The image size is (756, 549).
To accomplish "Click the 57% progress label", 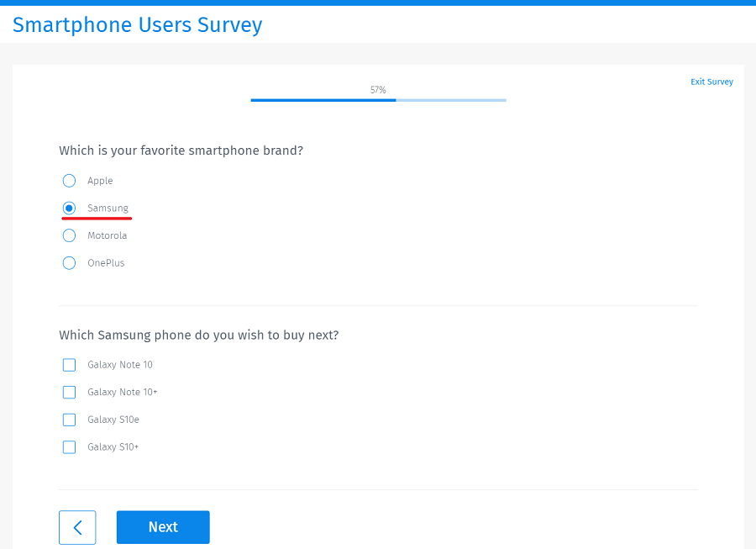I will 378,89.
